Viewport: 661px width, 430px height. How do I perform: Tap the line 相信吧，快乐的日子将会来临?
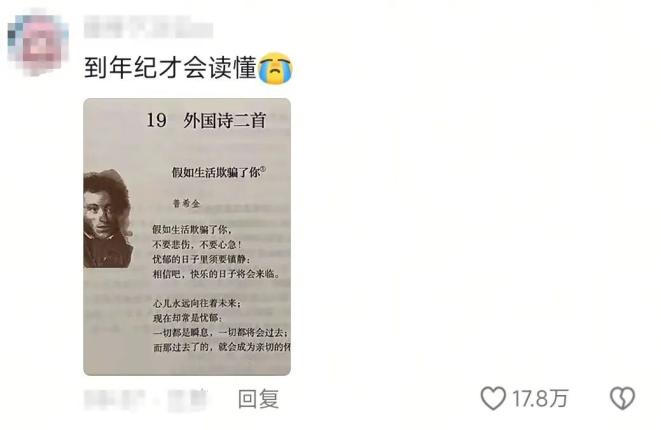[216, 274]
